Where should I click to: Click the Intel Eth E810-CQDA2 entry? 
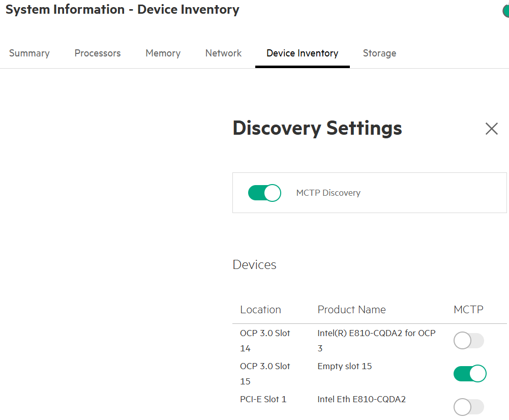(x=361, y=399)
